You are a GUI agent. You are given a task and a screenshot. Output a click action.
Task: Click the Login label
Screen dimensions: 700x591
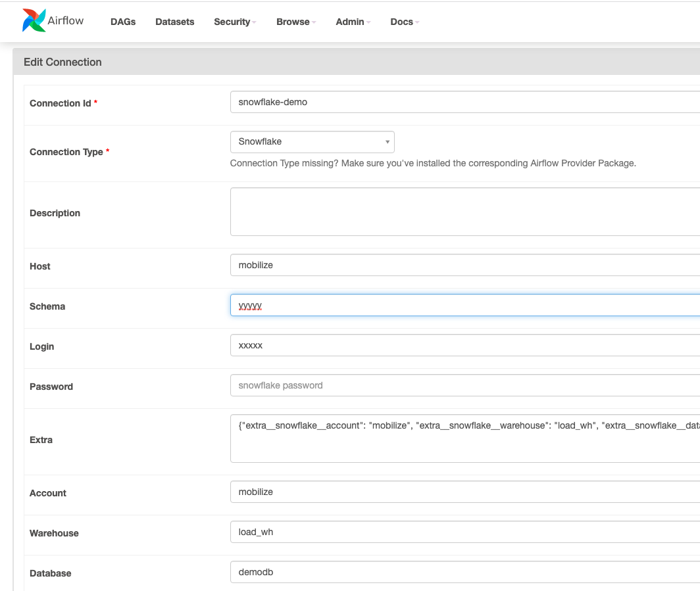[x=41, y=346]
